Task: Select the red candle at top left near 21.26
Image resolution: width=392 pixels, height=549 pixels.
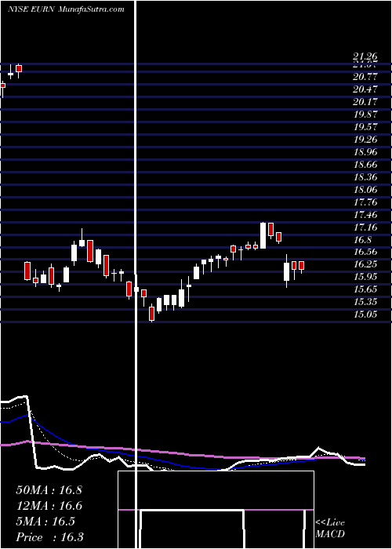Action: click(19, 69)
